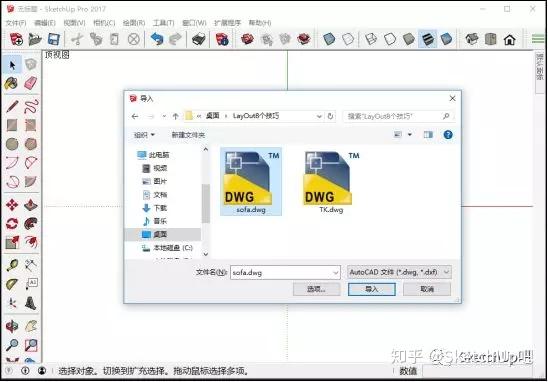Viewport: 548px width, 382px height.
Task: Switch to Shaded face style
Action: pos(409,39)
